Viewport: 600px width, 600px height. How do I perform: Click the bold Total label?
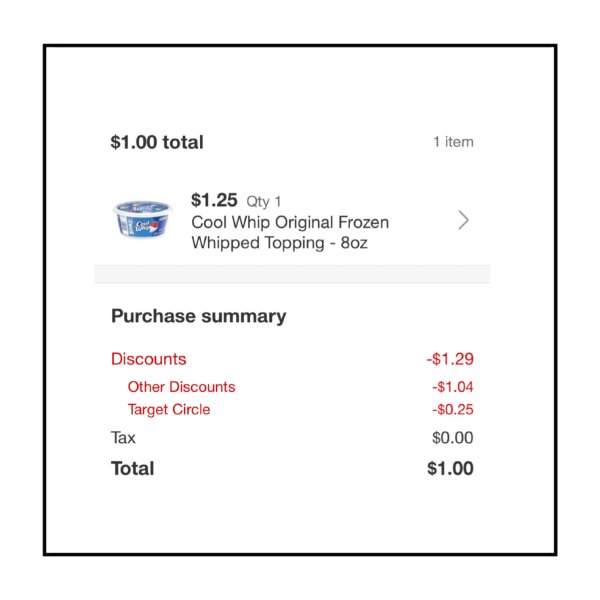click(x=132, y=468)
